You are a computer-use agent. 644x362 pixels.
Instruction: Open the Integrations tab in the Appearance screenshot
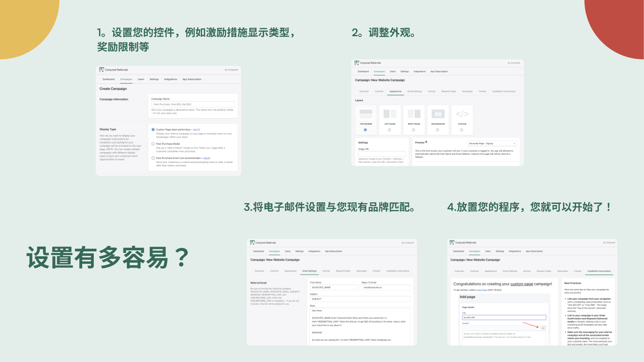click(419, 72)
